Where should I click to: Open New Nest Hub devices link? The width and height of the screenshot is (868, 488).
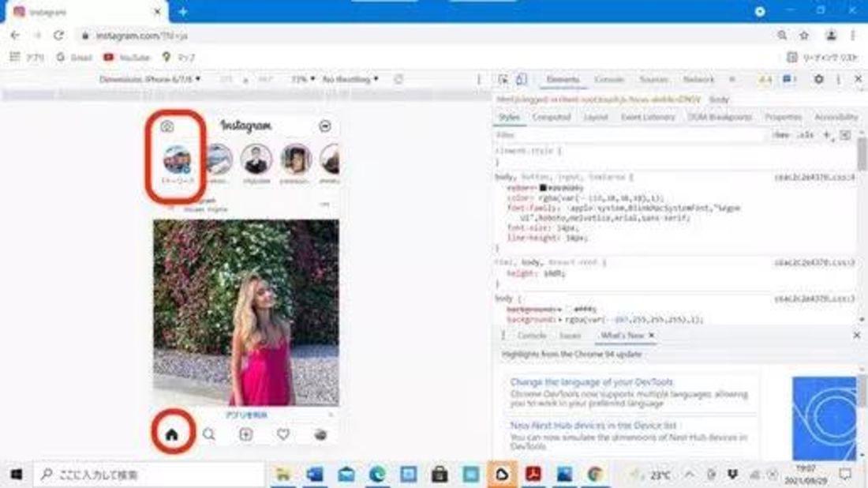(593, 426)
